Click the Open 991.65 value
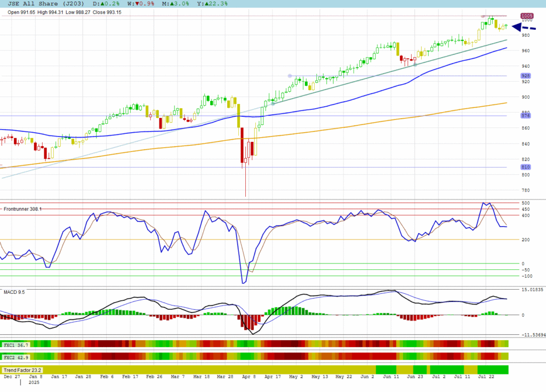The height and width of the screenshot is (392, 546). (21, 12)
